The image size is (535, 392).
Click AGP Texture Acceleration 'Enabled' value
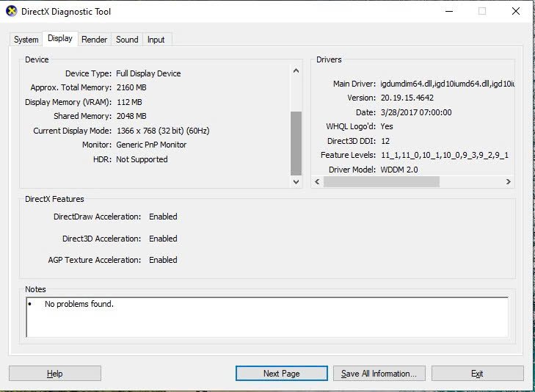coord(163,260)
